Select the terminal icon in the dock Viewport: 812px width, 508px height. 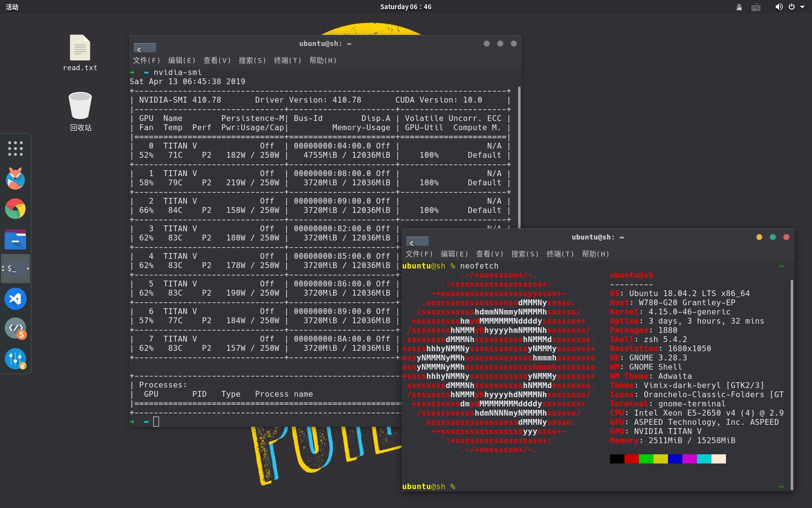pos(15,269)
